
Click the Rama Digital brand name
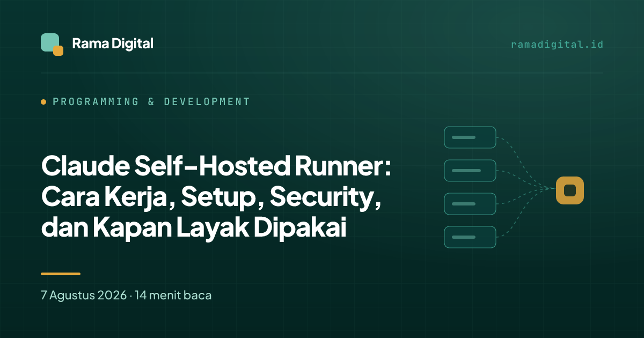[113, 44]
